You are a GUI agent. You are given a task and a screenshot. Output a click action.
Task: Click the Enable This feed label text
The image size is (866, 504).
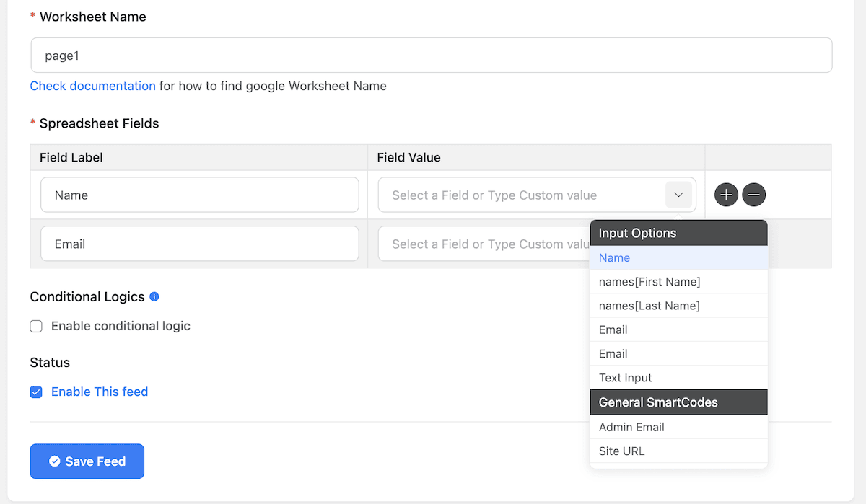100,392
